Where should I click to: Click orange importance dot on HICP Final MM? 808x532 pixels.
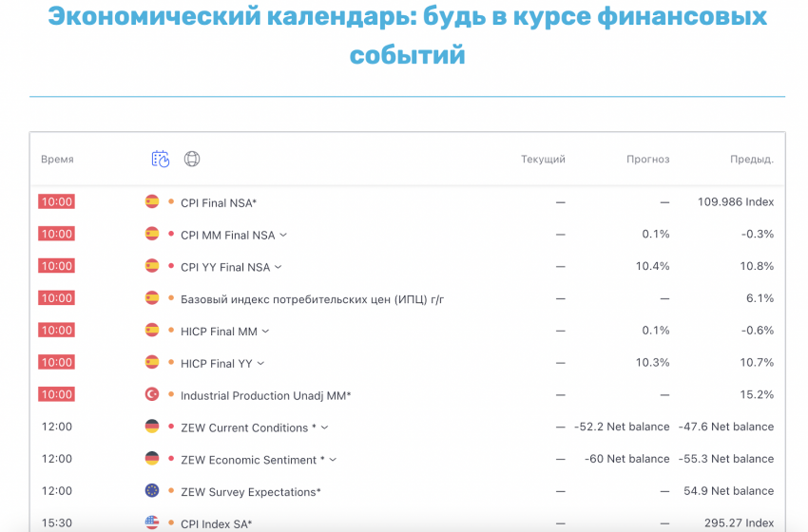[x=171, y=330]
